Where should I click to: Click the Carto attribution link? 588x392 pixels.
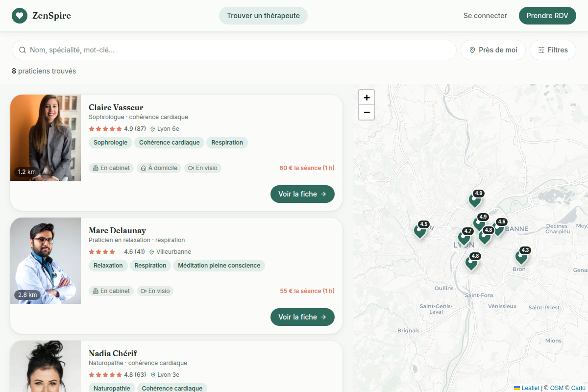click(x=578, y=388)
